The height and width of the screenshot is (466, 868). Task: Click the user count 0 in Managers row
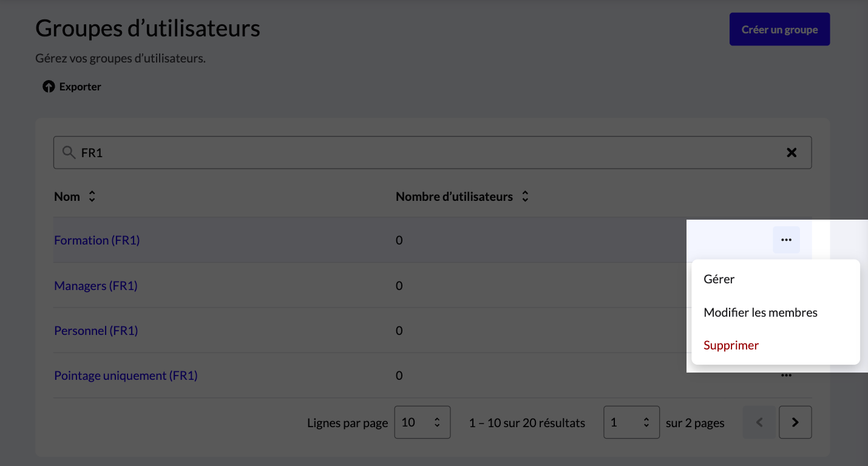pyautogui.click(x=399, y=286)
